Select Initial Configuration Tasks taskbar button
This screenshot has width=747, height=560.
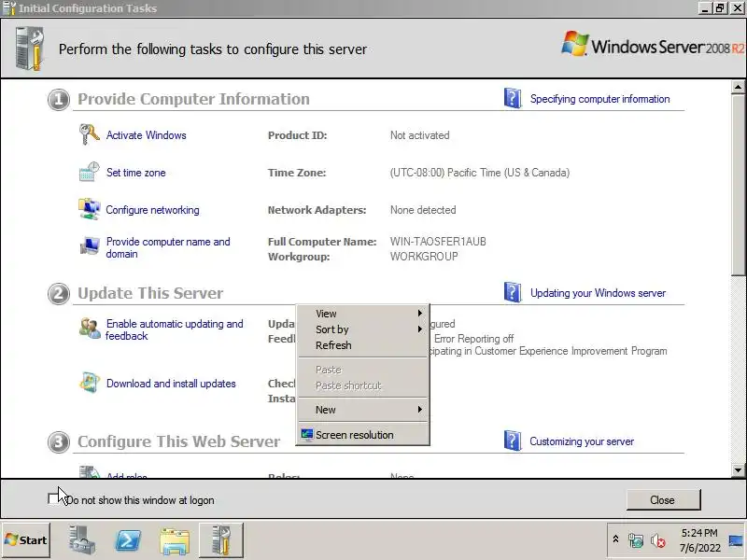(x=221, y=540)
